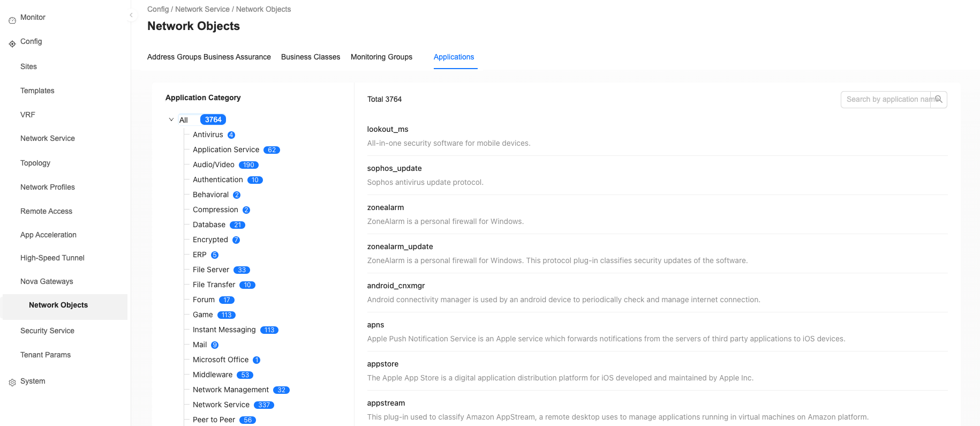Image resolution: width=980 pixels, height=426 pixels.
Task: Click Network Objects in the breadcrumb
Action: point(263,9)
